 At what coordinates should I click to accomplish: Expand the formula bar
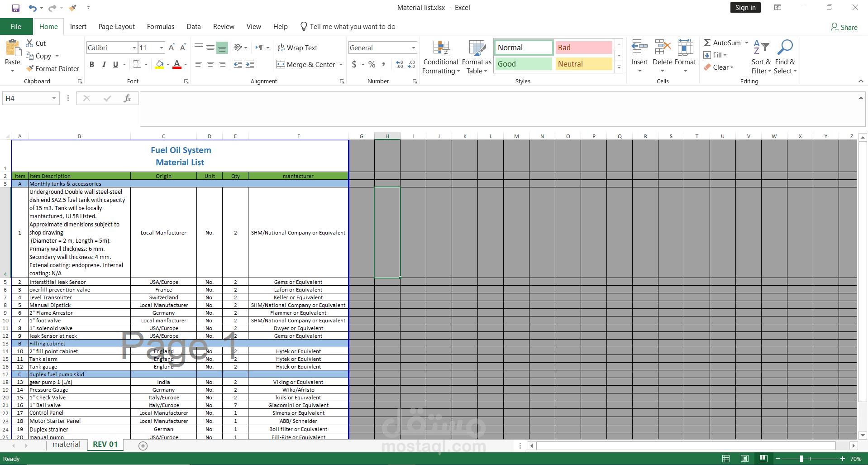coord(861,98)
